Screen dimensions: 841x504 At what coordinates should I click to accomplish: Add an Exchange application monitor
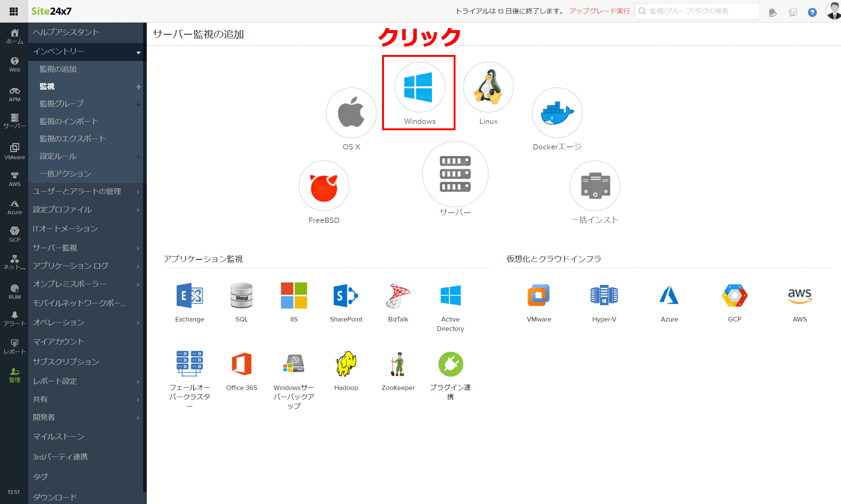click(189, 295)
